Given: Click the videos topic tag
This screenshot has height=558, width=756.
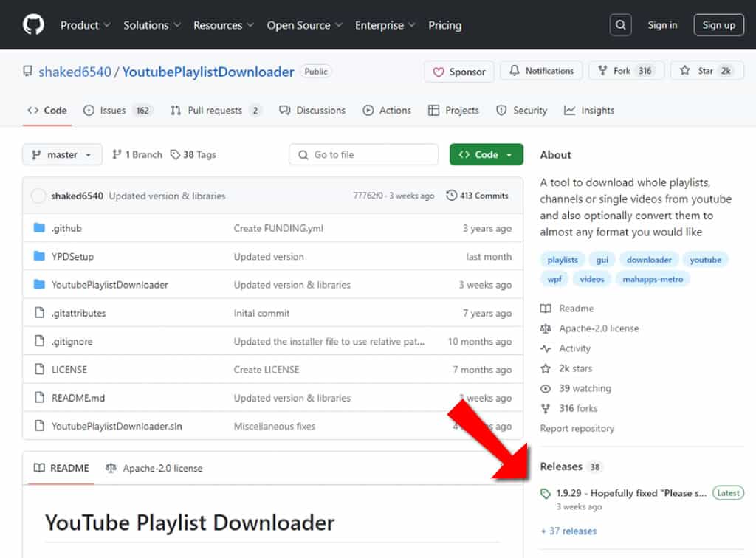Looking at the screenshot, I should (592, 279).
